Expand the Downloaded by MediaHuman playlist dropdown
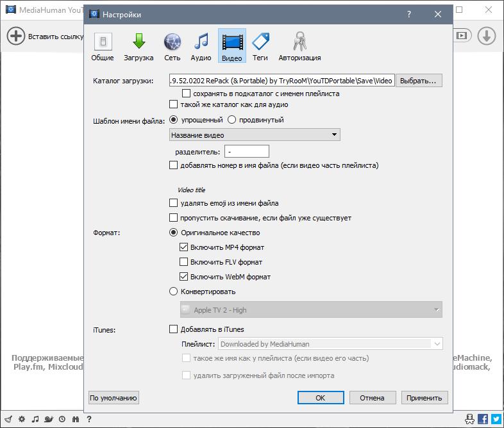 click(330, 344)
